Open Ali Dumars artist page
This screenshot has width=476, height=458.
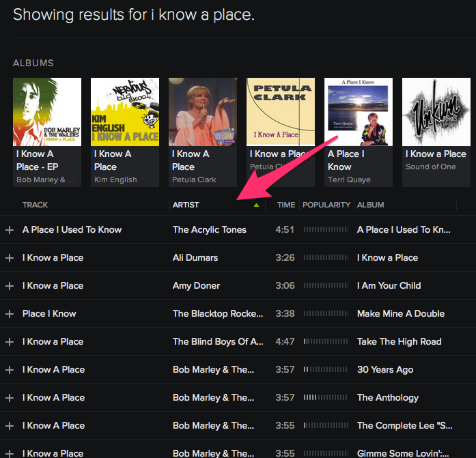click(195, 258)
